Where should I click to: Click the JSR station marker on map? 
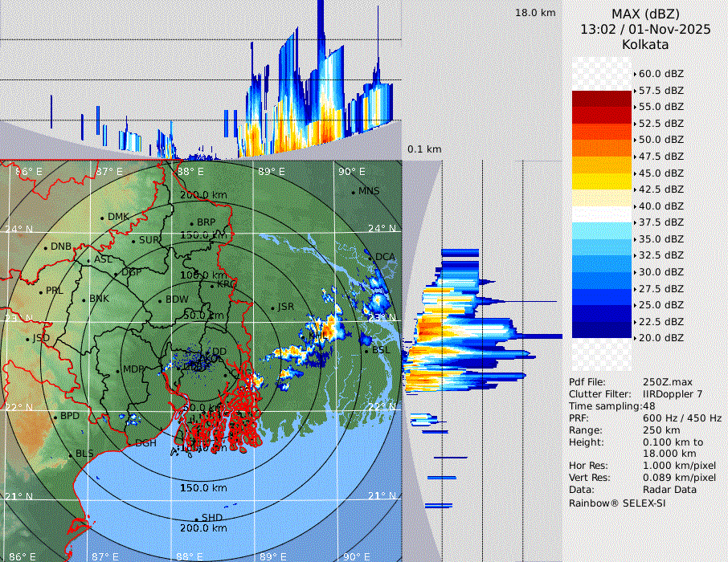point(272,307)
